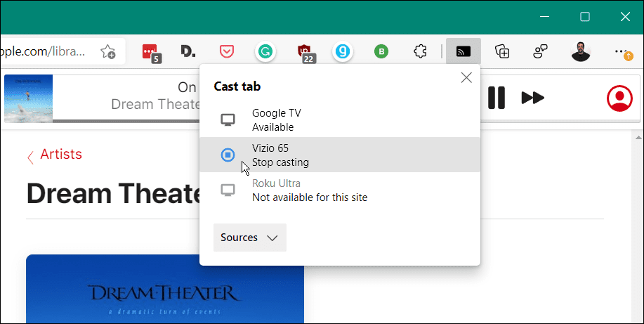Open the Grammarly extension icon
Viewport: 644px width, 324px height.
tap(265, 51)
